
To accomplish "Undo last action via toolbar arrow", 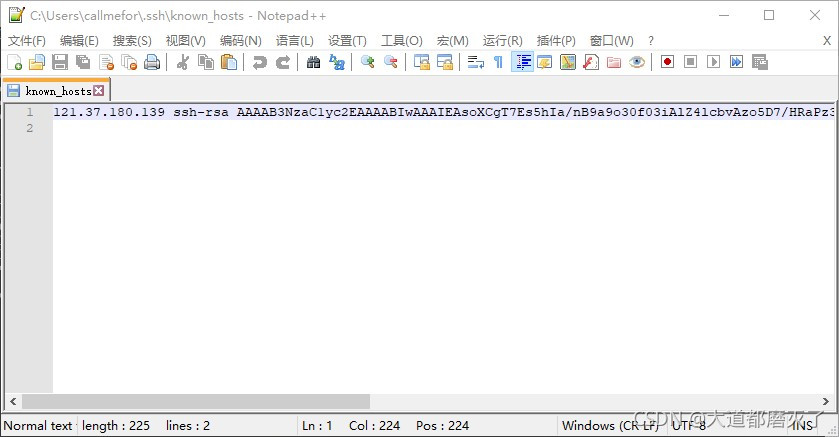I will [260, 63].
